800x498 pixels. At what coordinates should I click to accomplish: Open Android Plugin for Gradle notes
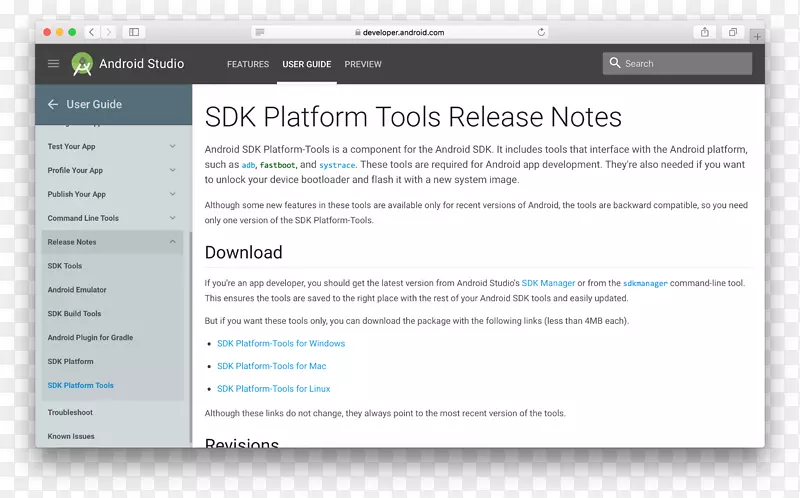(x=90, y=338)
